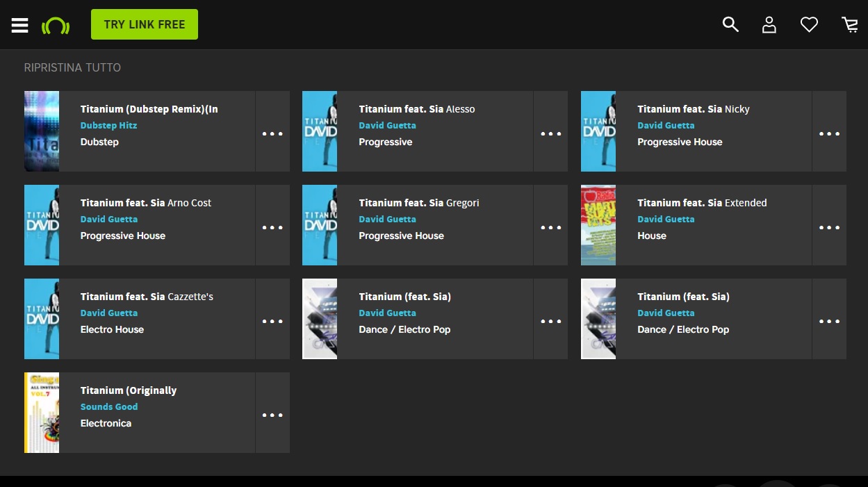Image resolution: width=868 pixels, height=487 pixels.
Task: Select the Titanium (Dubstep Remix) cover art
Action: (x=42, y=131)
